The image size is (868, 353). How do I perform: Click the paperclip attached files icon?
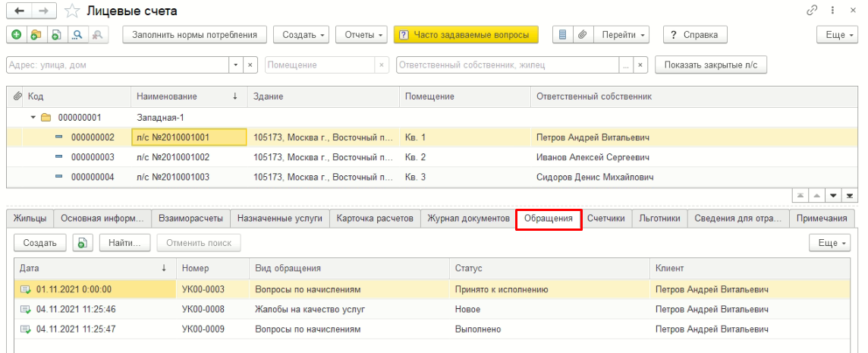click(x=583, y=35)
